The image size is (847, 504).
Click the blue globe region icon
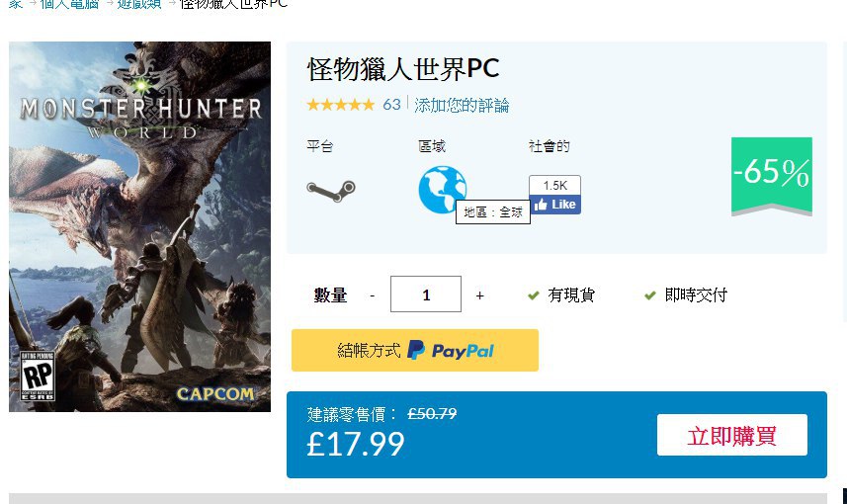[443, 189]
